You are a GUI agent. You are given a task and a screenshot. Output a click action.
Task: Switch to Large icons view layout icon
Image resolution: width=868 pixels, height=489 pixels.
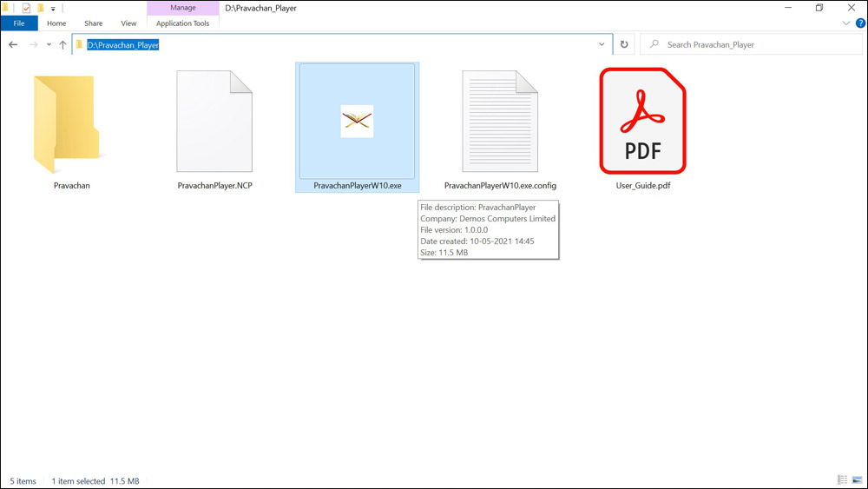click(x=857, y=480)
